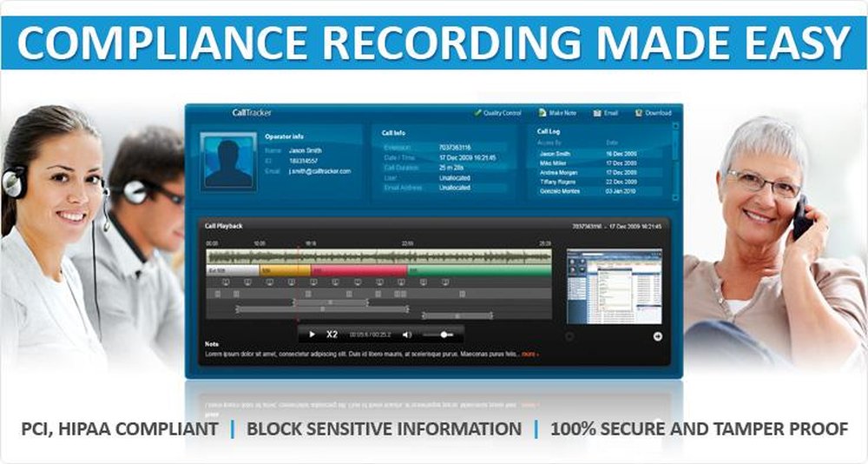Click the CallTracker logo

252,113
